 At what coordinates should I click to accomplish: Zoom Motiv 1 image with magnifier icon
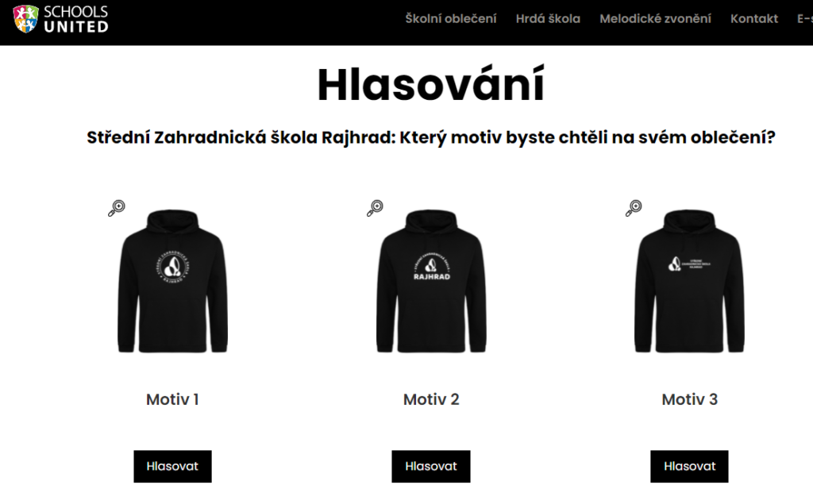tap(117, 208)
